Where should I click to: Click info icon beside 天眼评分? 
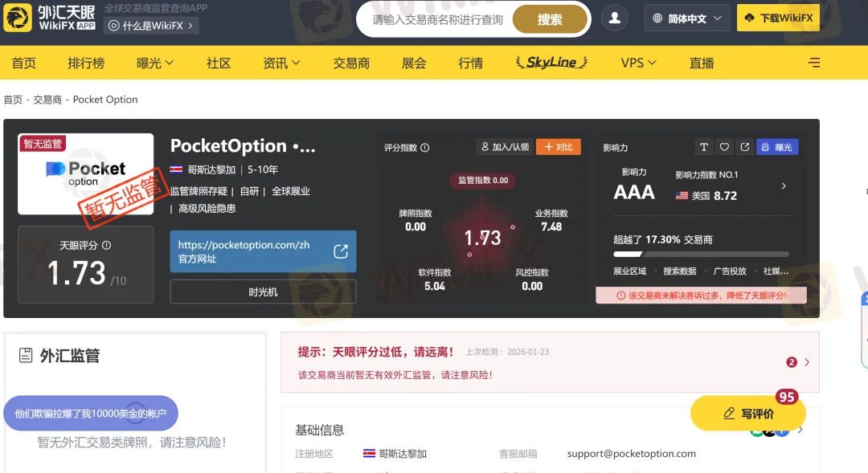click(x=106, y=245)
